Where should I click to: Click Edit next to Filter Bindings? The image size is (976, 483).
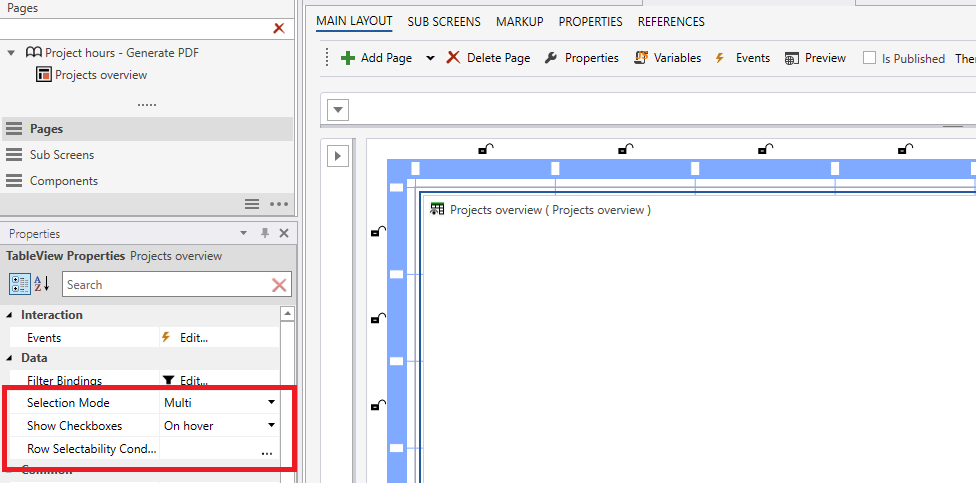tap(193, 381)
